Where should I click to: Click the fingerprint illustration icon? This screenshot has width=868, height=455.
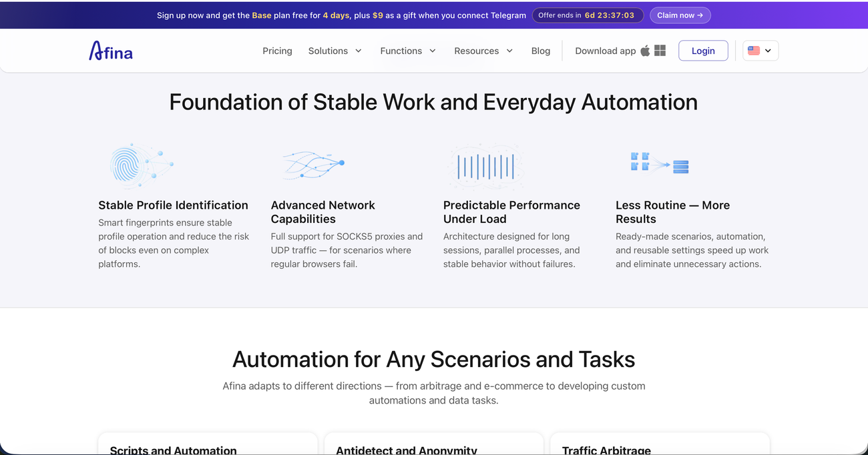pyautogui.click(x=142, y=165)
